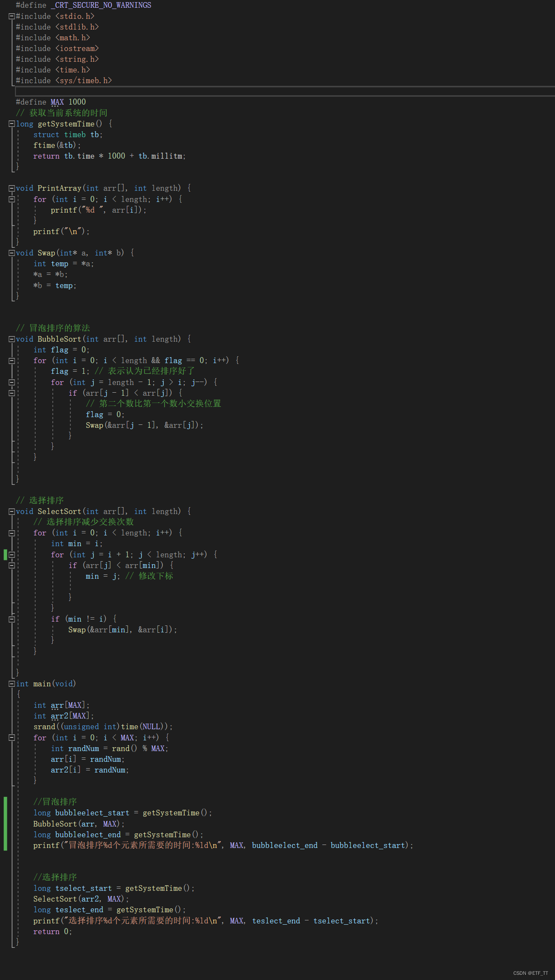Click the srand((unsigned int)time(NULL)); line
555x980 pixels.
point(103,727)
